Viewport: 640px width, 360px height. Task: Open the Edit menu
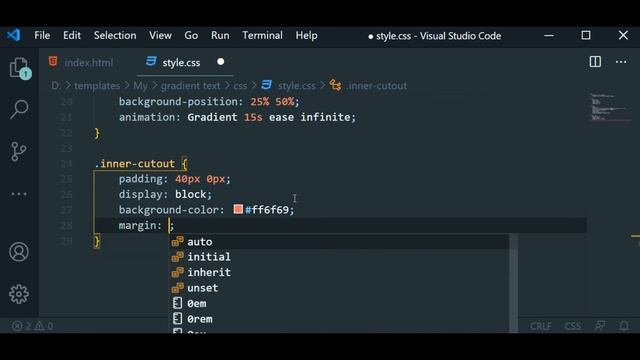click(72, 36)
